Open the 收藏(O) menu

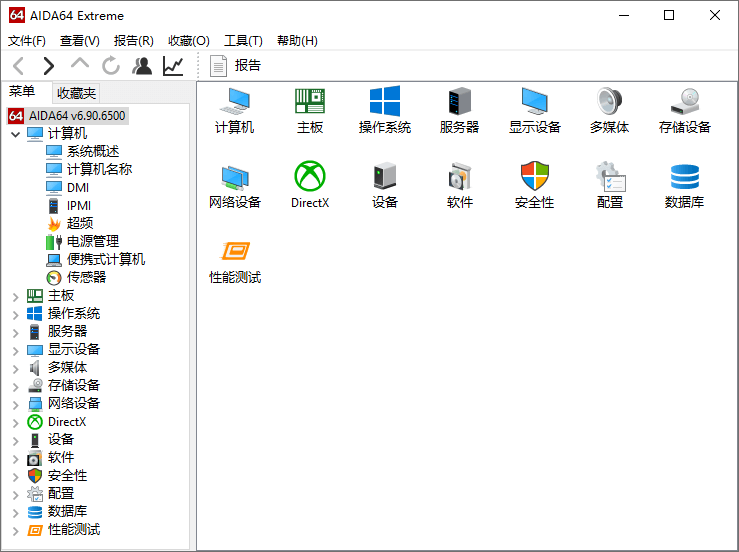(x=189, y=41)
